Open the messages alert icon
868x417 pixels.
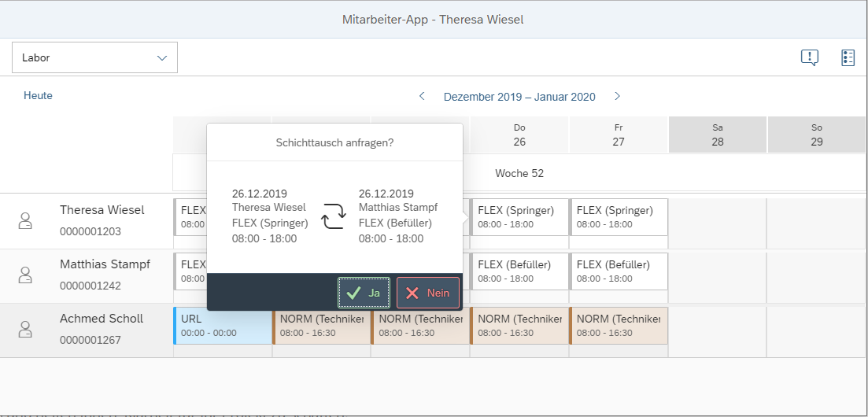pyautogui.click(x=809, y=57)
